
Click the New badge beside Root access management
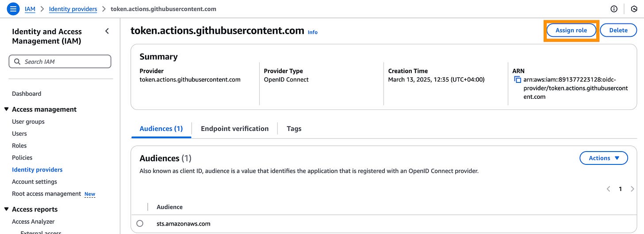tap(90, 194)
